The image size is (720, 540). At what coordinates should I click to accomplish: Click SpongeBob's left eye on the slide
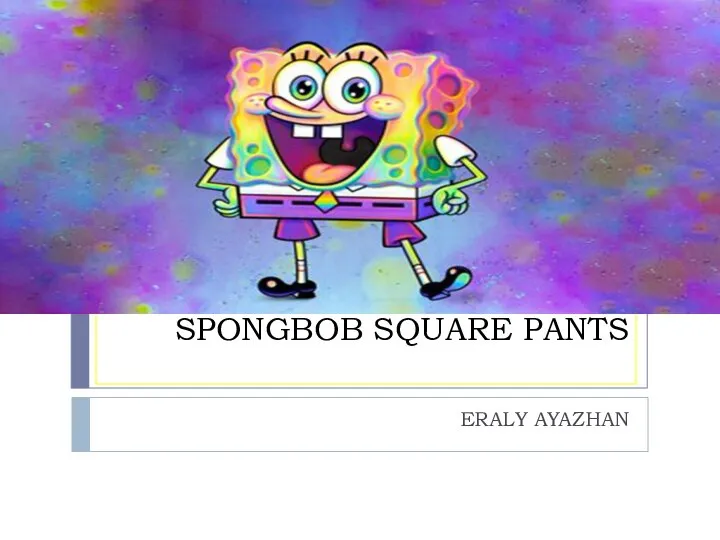pos(303,86)
